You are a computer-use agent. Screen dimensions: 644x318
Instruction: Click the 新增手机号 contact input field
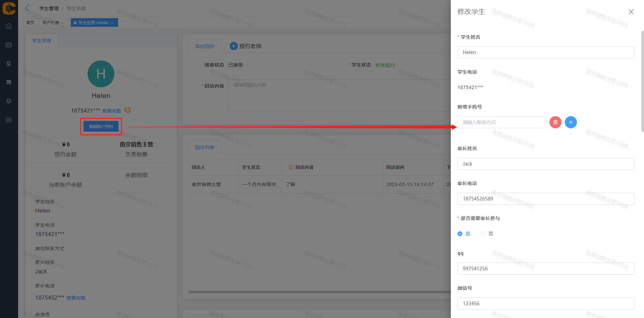(501, 122)
